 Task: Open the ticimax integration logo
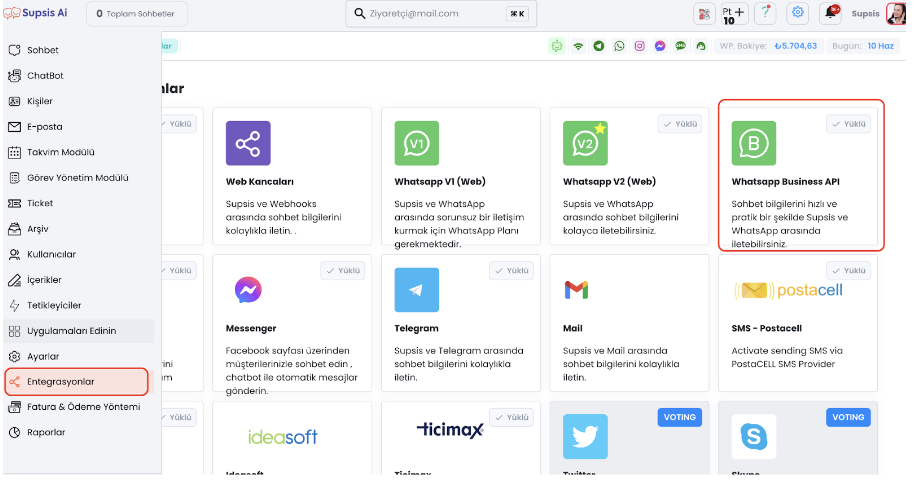[x=450, y=430]
